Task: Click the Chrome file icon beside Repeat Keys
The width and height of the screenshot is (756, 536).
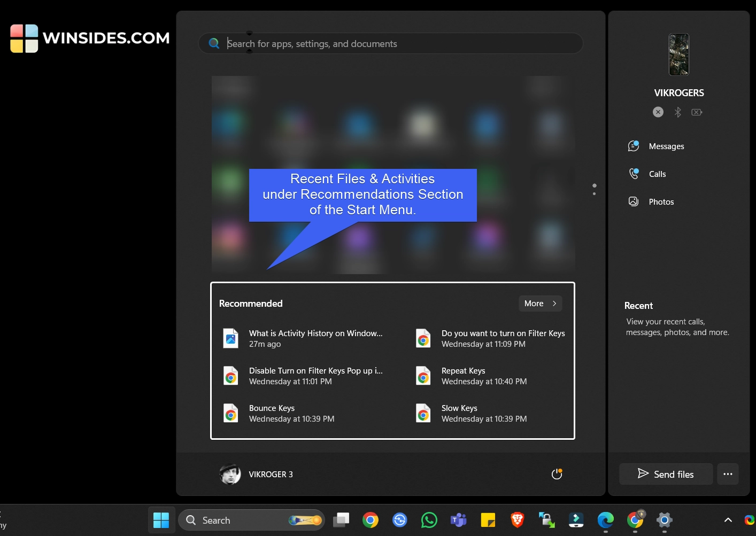Action: 423,376
